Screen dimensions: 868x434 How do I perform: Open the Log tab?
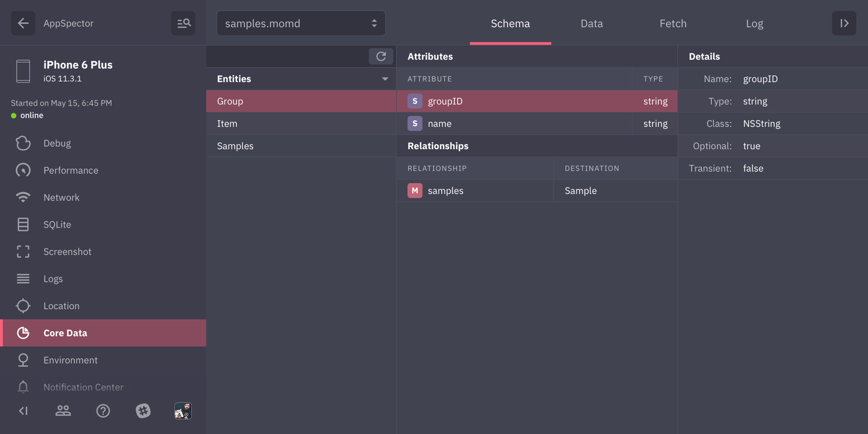pos(754,23)
